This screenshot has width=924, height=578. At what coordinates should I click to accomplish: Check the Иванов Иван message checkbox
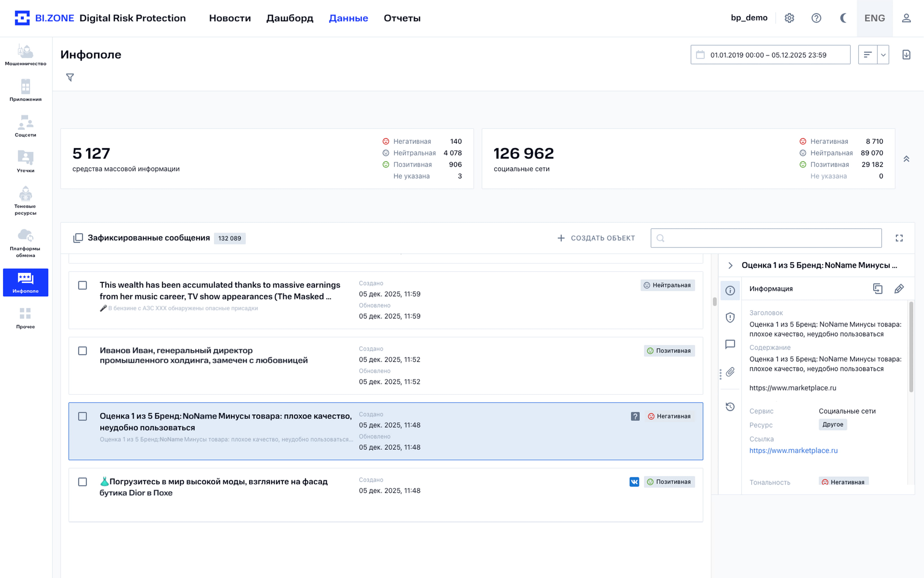point(83,351)
